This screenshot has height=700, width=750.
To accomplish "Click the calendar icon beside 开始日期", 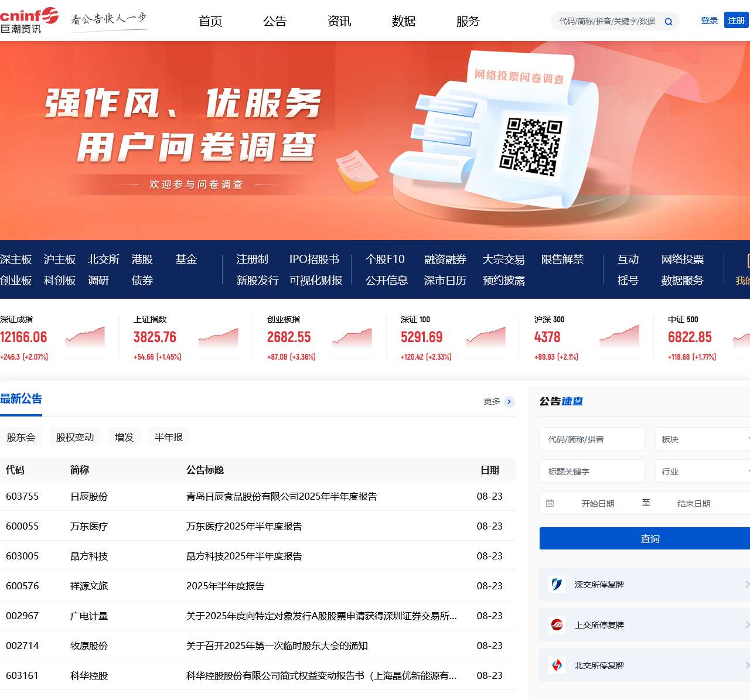I will pos(550,503).
